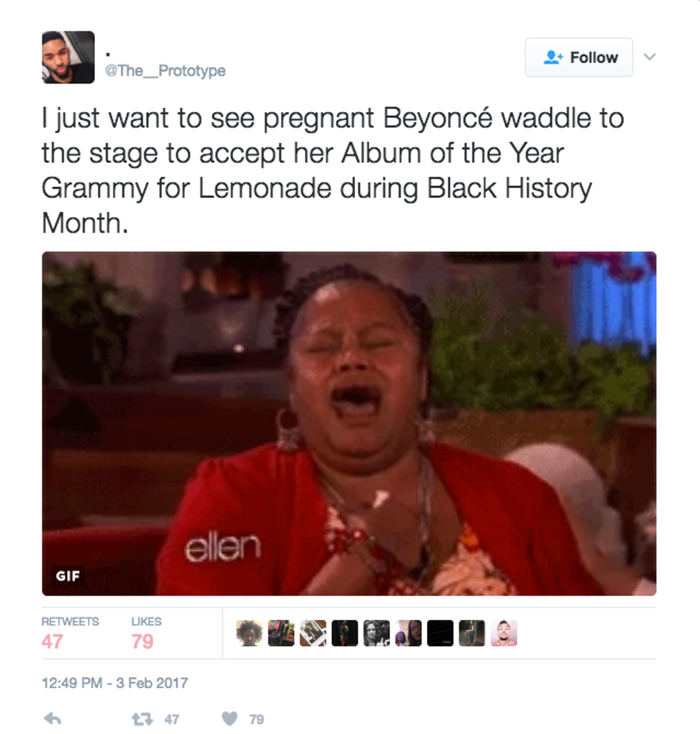The image size is (700, 734).
Task: Click the reply arrow icon
Action: (52, 718)
